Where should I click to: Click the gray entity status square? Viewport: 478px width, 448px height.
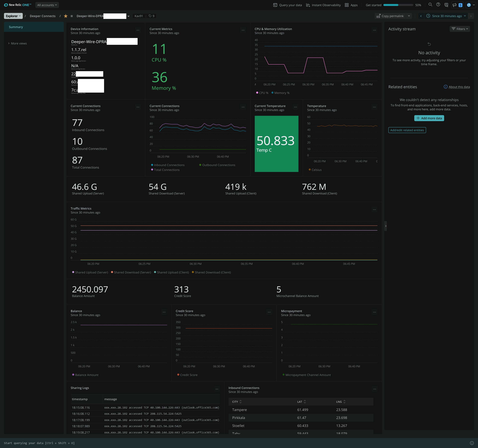[x=72, y=16]
